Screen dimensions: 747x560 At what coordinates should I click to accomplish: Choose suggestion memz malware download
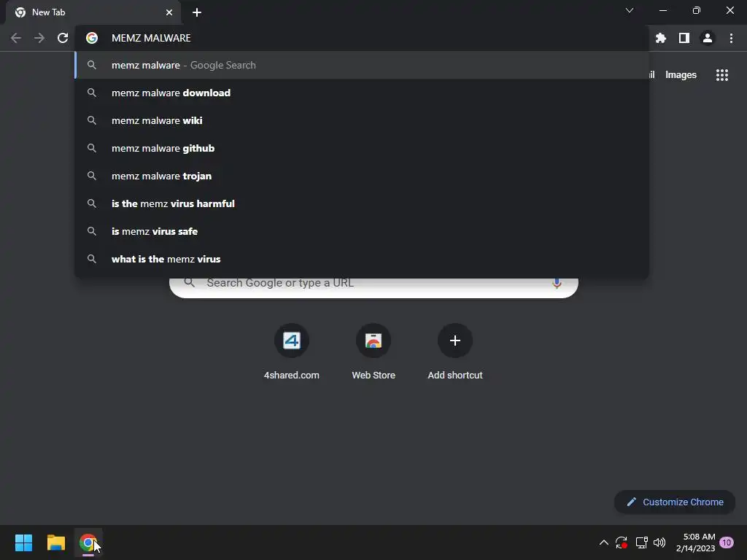[x=362, y=93]
